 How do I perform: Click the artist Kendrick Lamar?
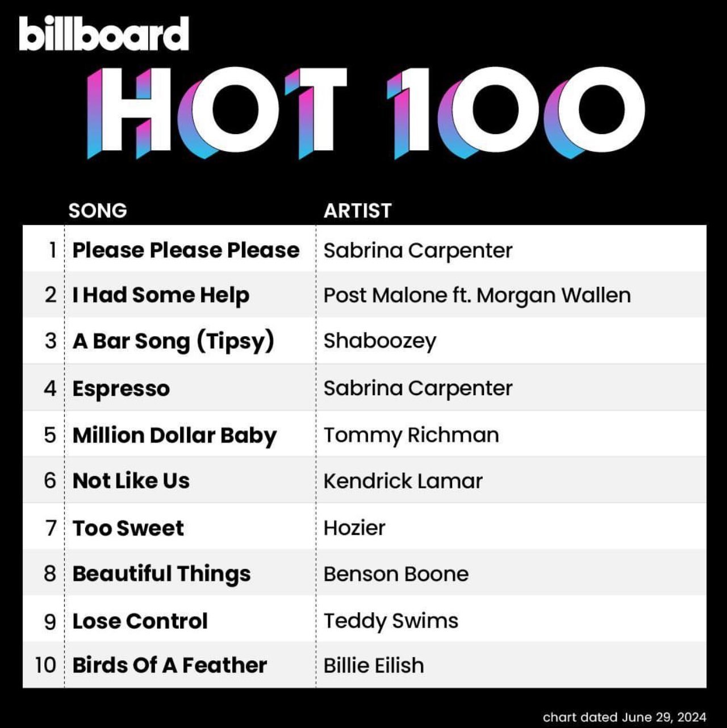(403, 481)
